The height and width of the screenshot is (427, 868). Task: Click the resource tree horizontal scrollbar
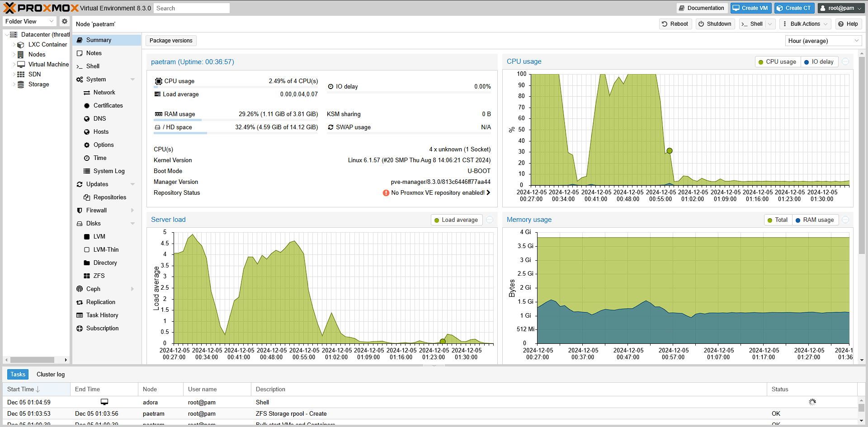(32, 360)
